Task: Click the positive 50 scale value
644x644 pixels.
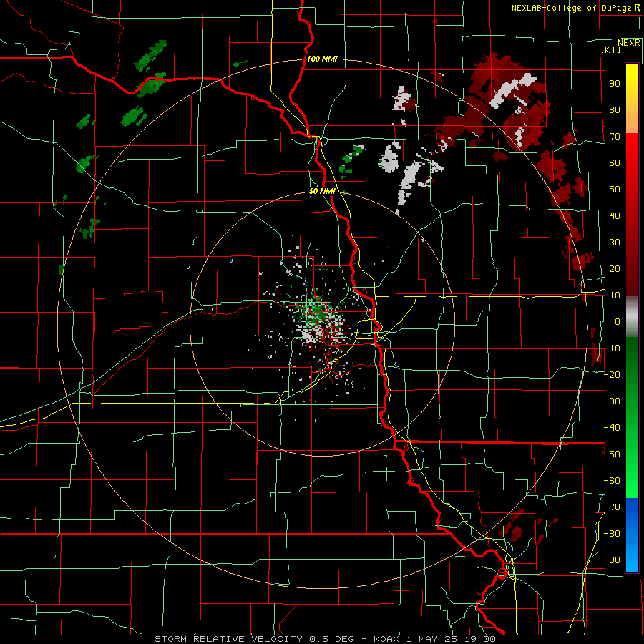Action: coord(615,190)
